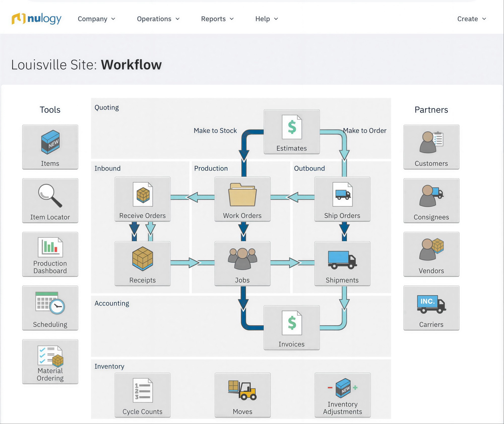Open the Receipts box tile

[143, 264]
